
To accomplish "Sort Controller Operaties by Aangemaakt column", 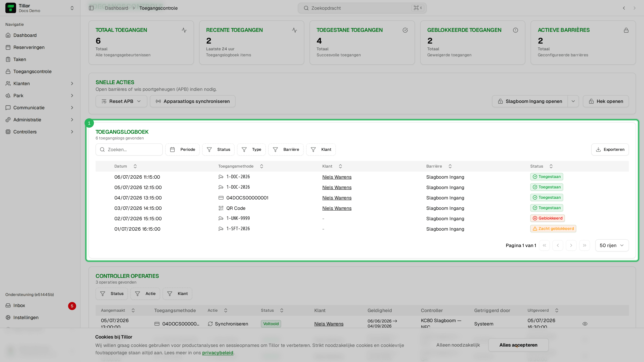I will [118, 310].
